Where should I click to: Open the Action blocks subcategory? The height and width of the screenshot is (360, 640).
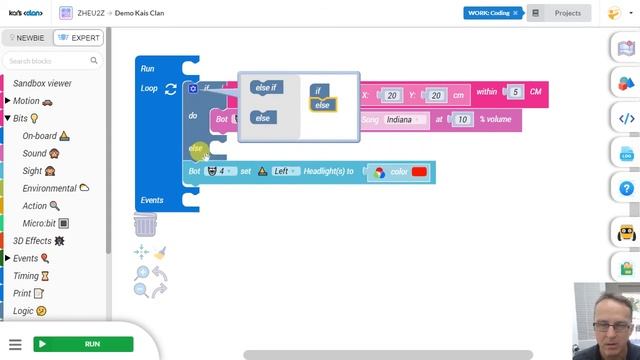41,206
